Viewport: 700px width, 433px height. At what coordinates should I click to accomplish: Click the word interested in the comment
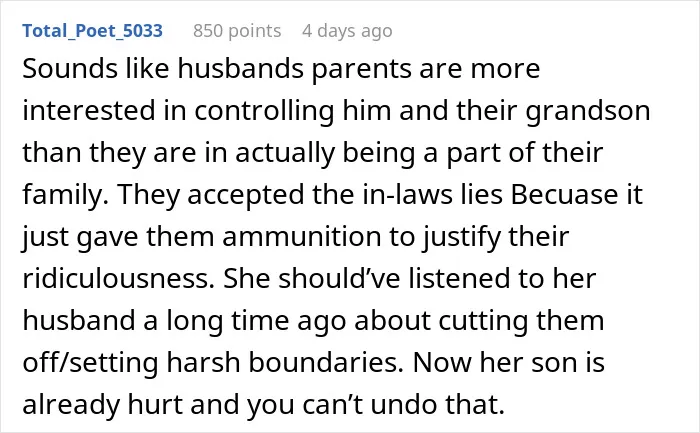(89, 111)
